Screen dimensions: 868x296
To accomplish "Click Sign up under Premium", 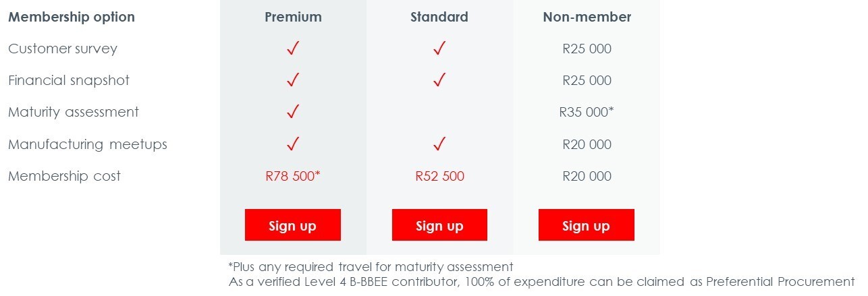I will 292,225.
